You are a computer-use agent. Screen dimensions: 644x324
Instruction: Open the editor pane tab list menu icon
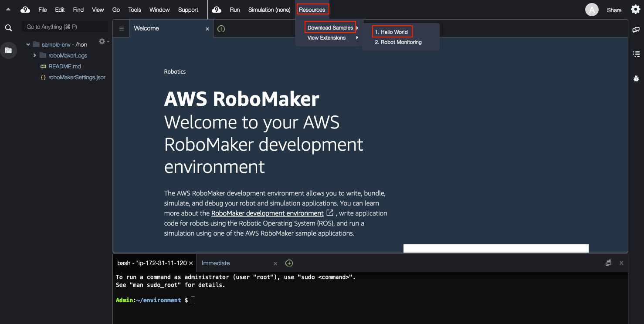(x=122, y=29)
